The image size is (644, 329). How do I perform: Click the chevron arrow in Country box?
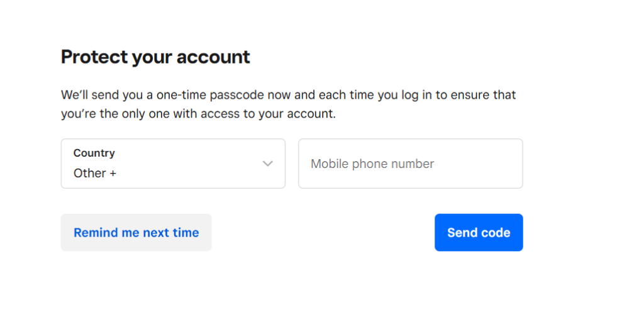(x=268, y=164)
